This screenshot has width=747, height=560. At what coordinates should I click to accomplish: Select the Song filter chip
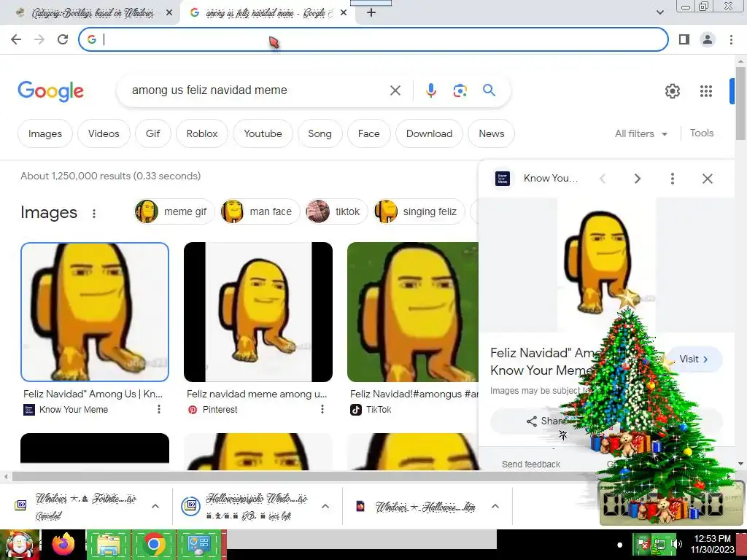pyautogui.click(x=320, y=134)
